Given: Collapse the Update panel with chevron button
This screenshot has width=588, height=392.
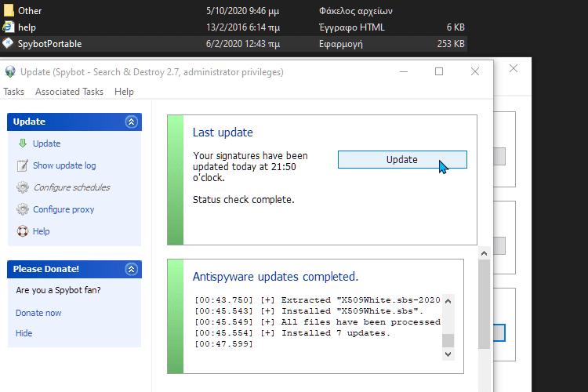Looking at the screenshot, I should [131, 122].
